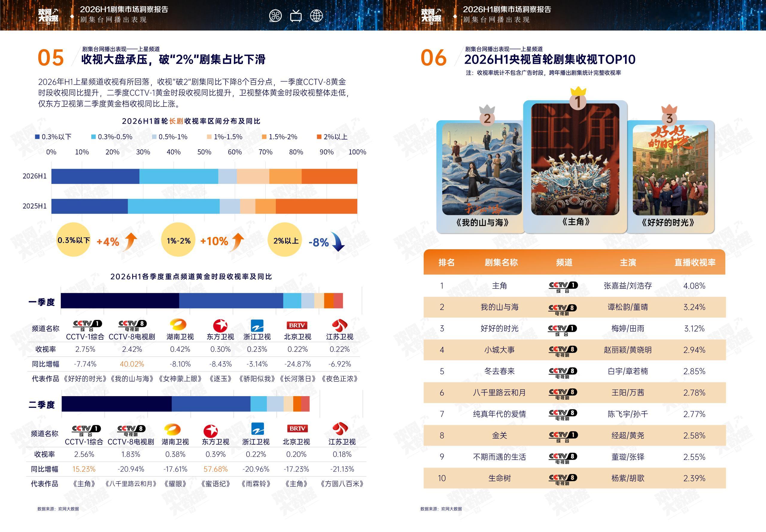Click the 2.75% rating value
The width and height of the screenshot is (766, 532).
(85, 349)
